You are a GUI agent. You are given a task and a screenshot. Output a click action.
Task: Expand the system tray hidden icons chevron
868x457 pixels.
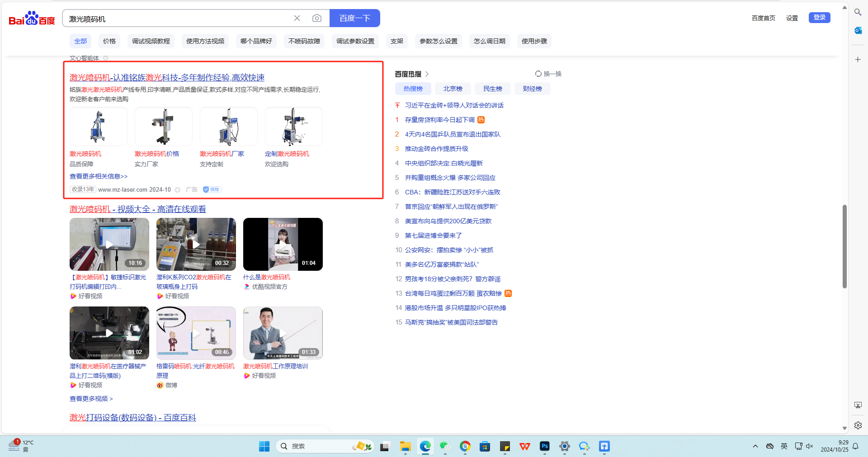click(755, 446)
